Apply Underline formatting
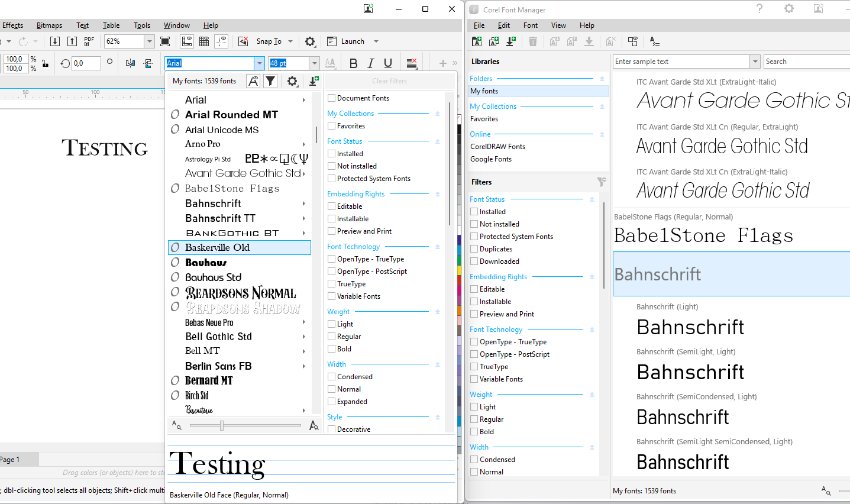The width and height of the screenshot is (850, 504). 388,63
